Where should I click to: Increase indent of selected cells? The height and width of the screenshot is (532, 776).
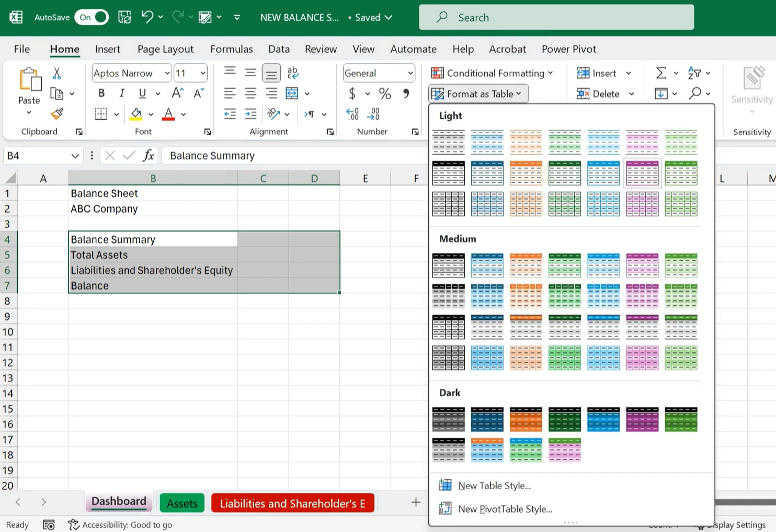251,114
